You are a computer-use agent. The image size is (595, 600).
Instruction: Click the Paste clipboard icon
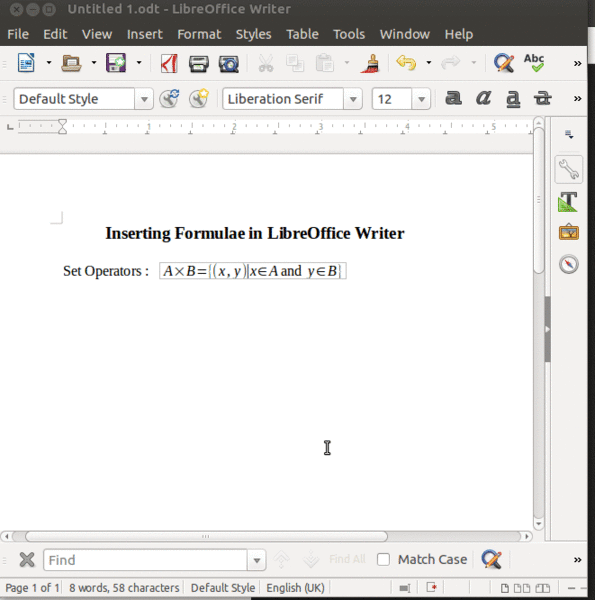[324, 63]
